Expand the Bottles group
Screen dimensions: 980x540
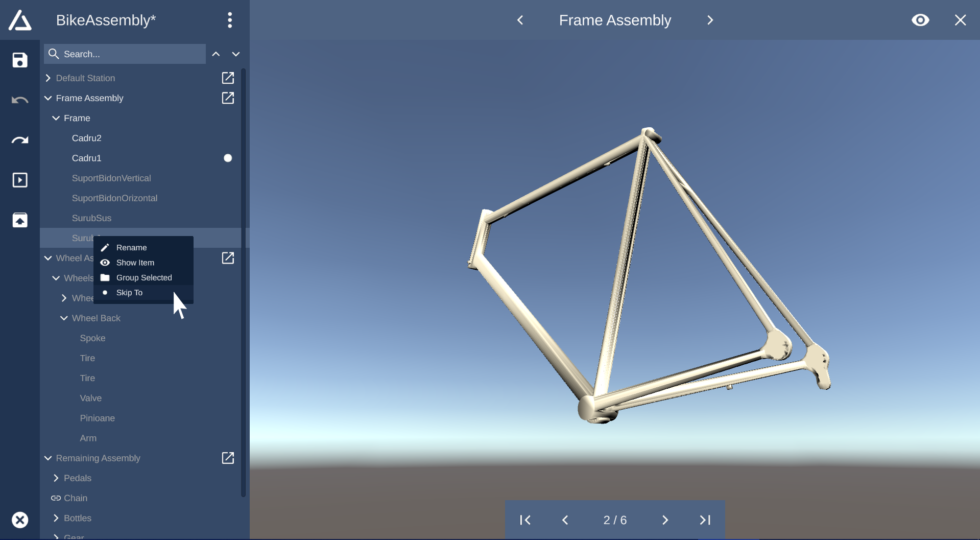click(x=56, y=518)
